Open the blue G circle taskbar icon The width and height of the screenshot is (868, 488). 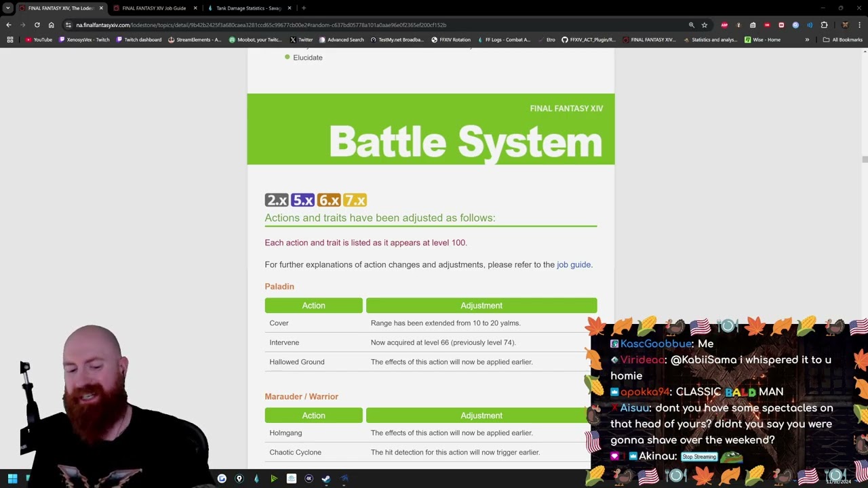[x=222, y=479]
